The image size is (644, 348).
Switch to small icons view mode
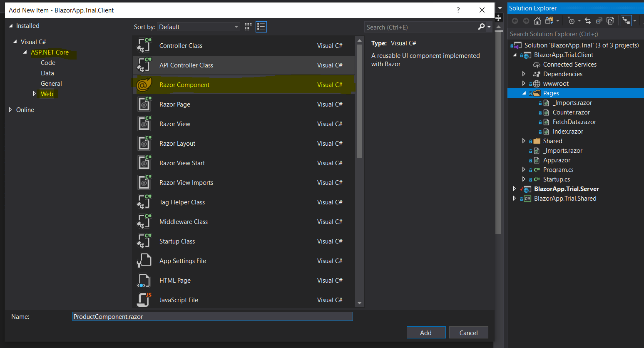click(x=248, y=27)
